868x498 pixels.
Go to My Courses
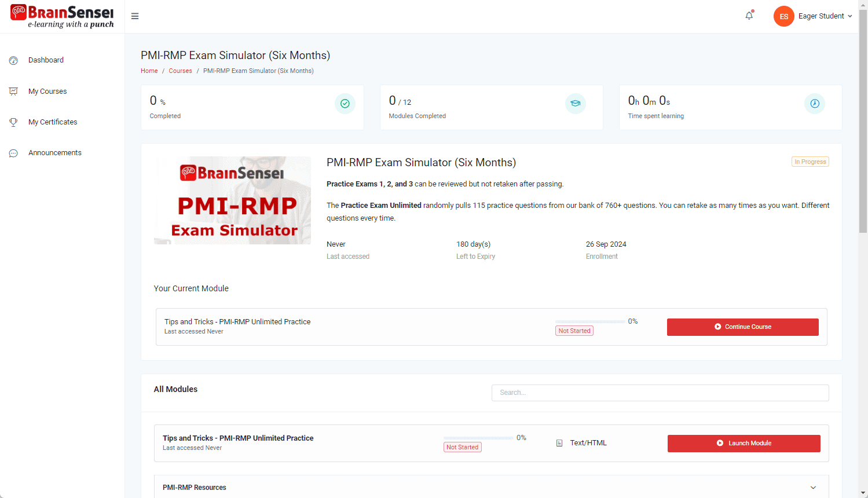[47, 91]
